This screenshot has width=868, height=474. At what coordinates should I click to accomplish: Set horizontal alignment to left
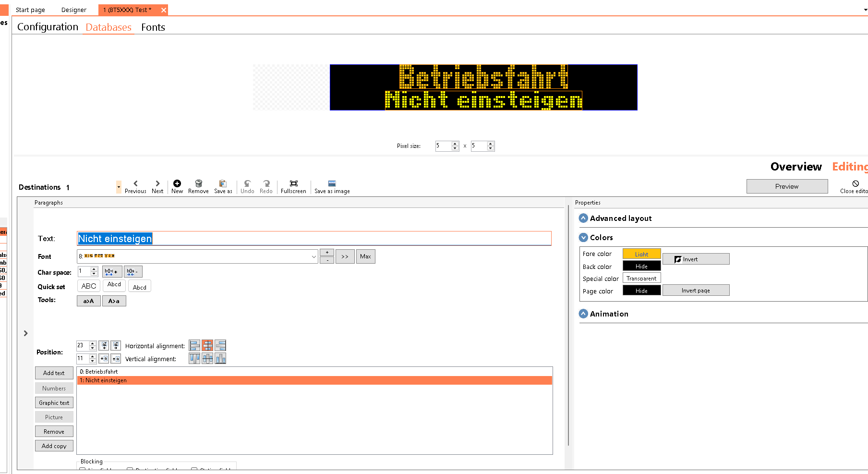click(194, 345)
